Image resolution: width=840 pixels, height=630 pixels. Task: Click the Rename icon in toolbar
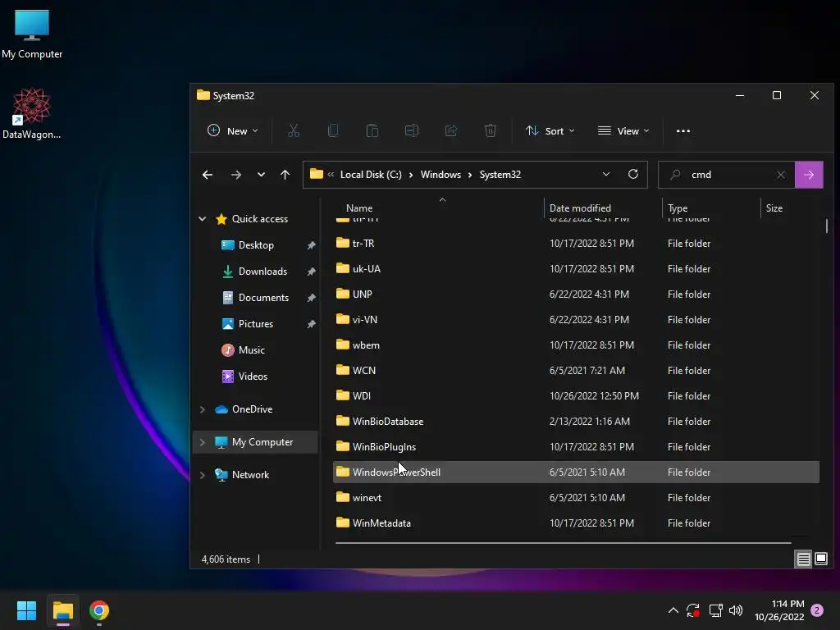(x=412, y=130)
